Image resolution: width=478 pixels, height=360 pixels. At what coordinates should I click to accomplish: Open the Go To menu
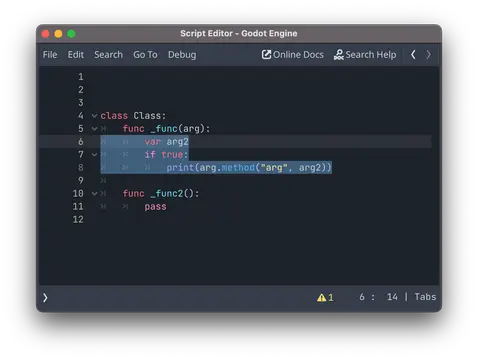145,55
